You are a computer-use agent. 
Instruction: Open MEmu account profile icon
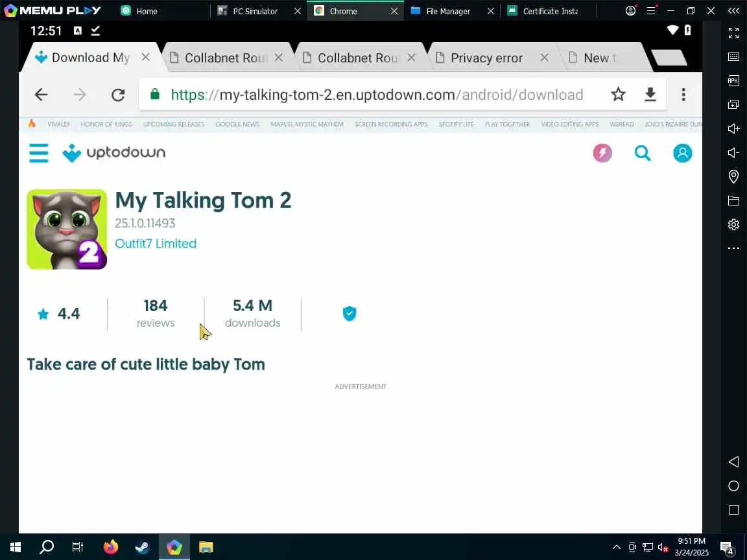click(x=630, y=10)
